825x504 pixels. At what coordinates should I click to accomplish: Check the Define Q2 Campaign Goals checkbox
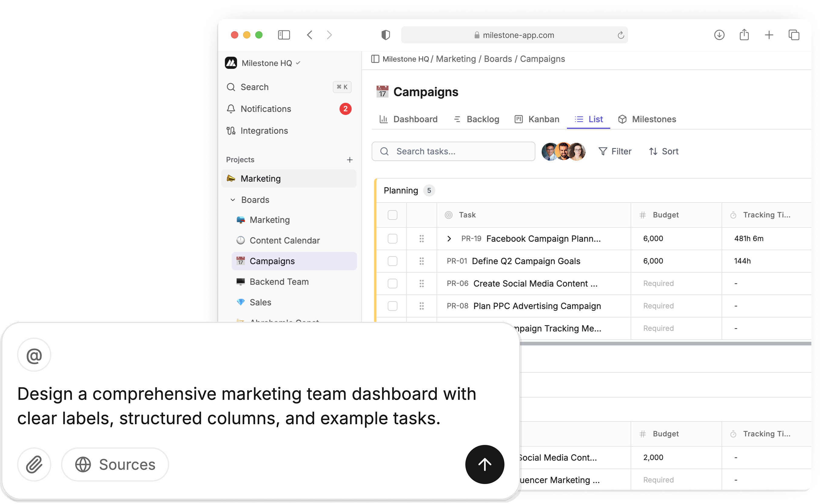click(x=392, y=261)
